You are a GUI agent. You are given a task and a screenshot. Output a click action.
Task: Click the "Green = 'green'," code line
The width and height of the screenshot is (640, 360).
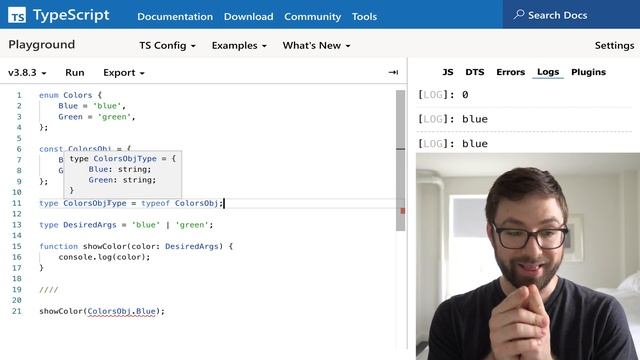(97, 117)
